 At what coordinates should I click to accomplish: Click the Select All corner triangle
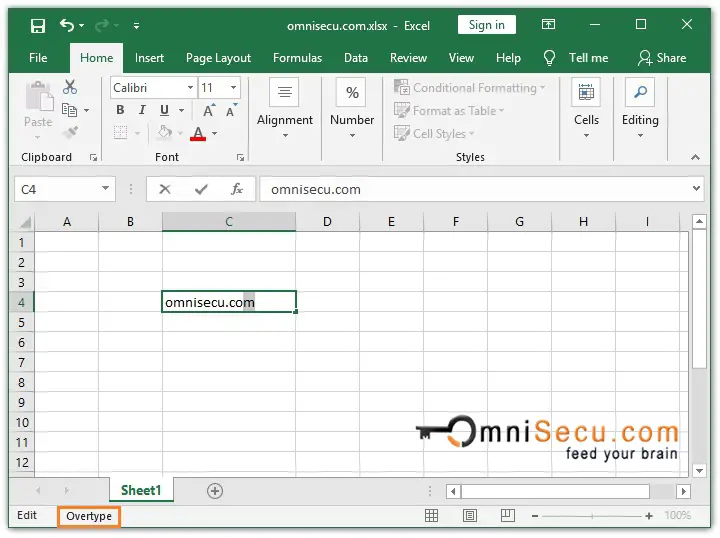click(x=25, y=222)
